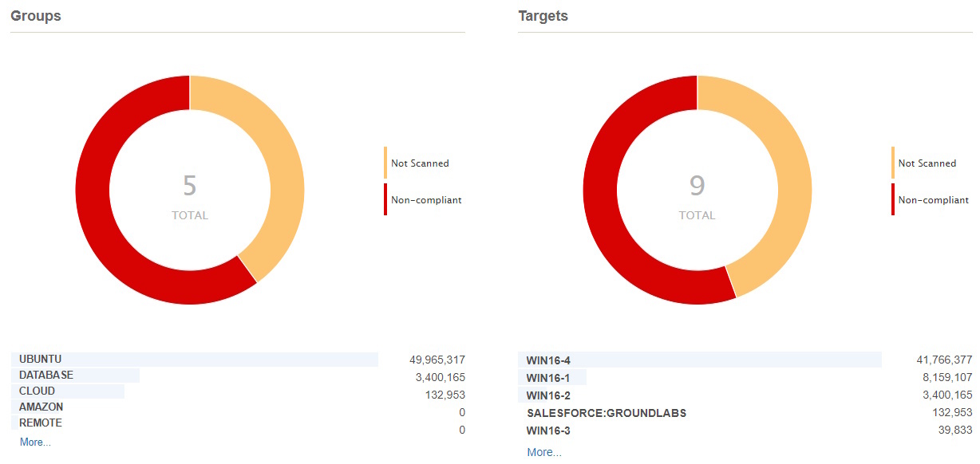Viewport: 980px width, 464px height.
Task: Click the Not Scanned legend marker in Groups chart
Action: [x=385, y=163]
